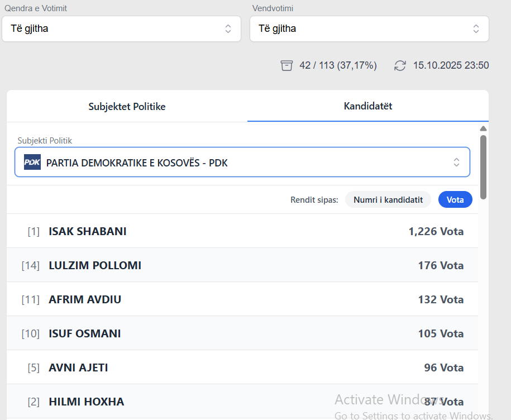Click the PDK party logo
The width and height of the screenshot is (511, 420).
(x=32, y=163)
